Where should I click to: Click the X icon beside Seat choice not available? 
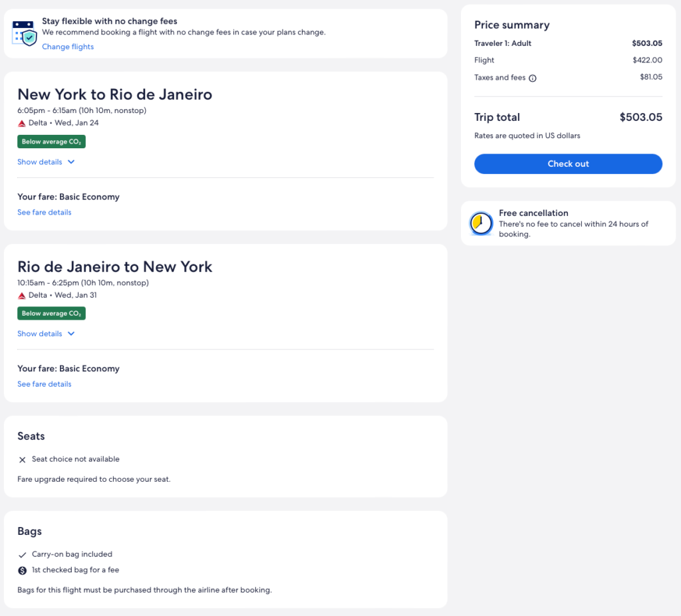coord(23,459)
